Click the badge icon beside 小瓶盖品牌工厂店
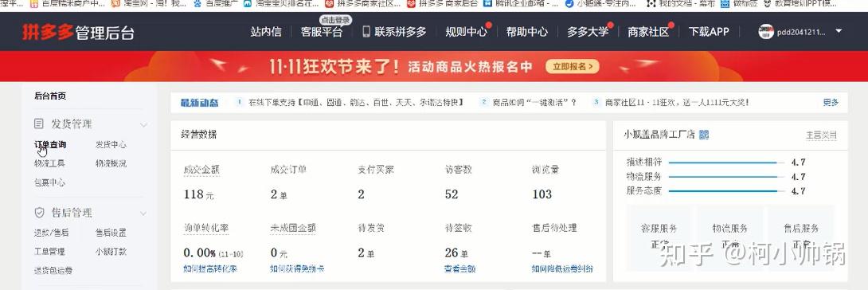Screen dimensions: 868x290 pyautogui.click(x=704, y=135)
